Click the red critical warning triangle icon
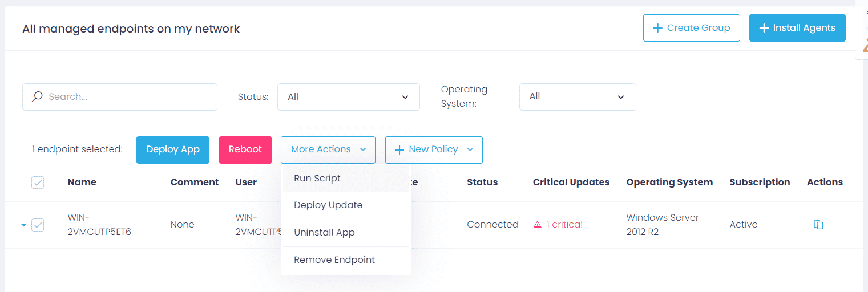Screen dimensions: 868x292 click(537, 225)
